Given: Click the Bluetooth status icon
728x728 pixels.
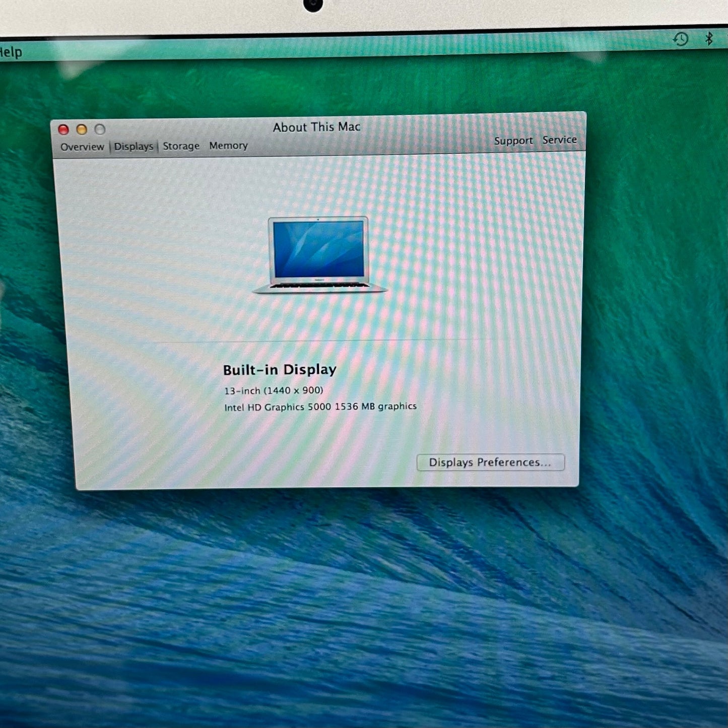Looking at the screenshot, I should click(709, 38).
